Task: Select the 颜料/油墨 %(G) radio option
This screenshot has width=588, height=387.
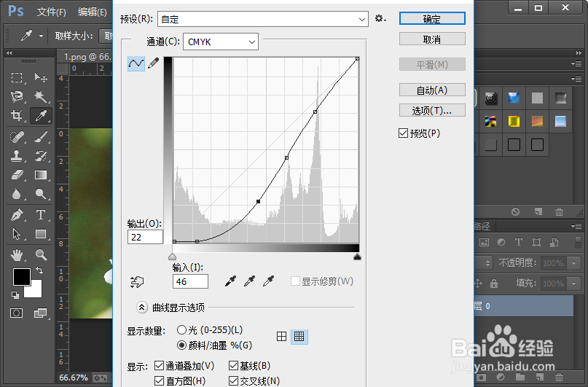Action: pos(181,345)
